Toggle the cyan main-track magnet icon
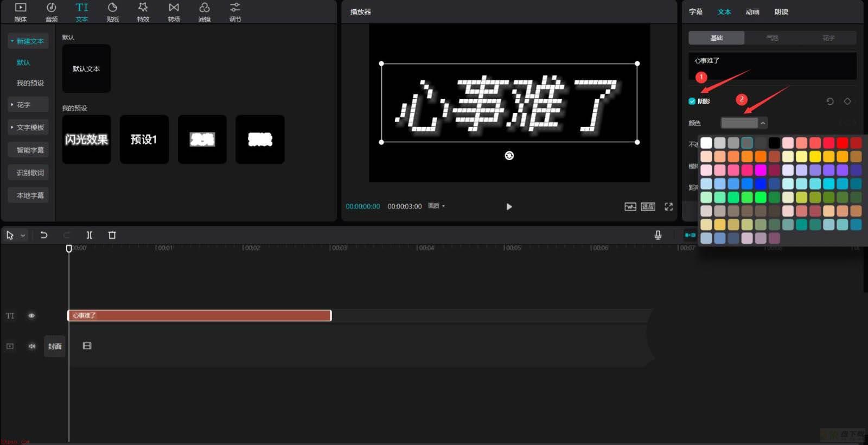Image resolution: width=868 pixels, height=445 pixels. 690,235
